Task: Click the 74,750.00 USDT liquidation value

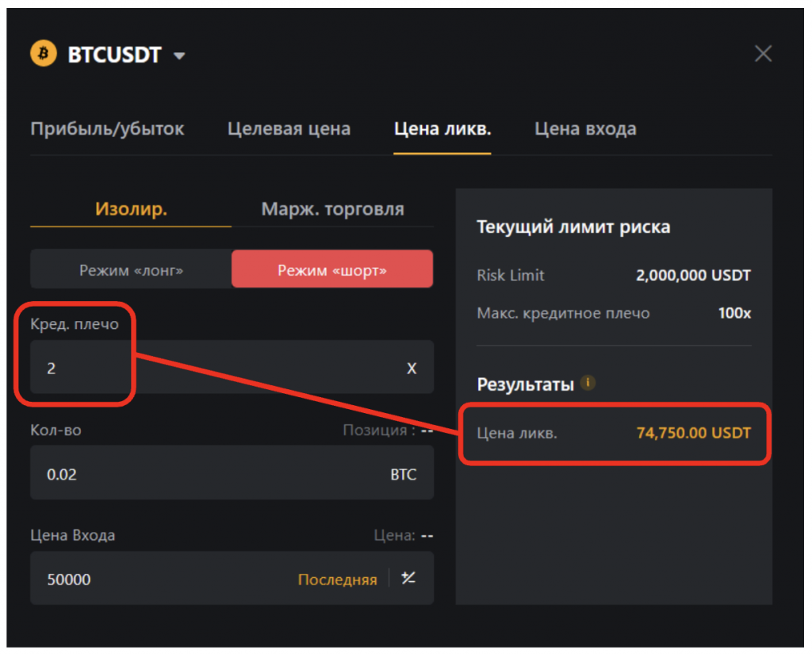Action: 693,433
